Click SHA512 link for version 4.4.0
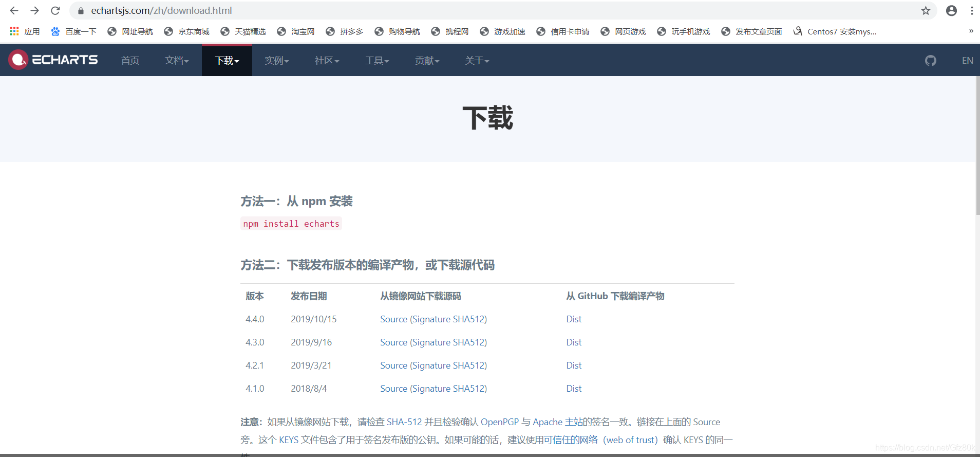 click(x=468, y=319)
